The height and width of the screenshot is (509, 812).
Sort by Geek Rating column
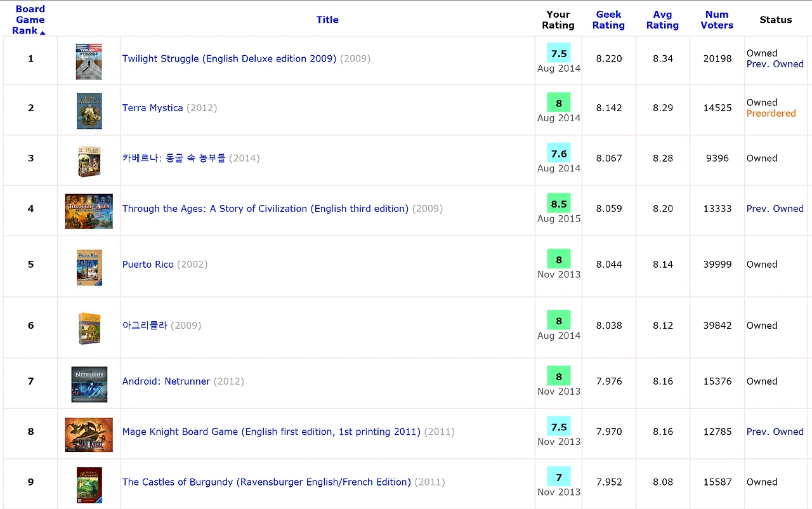click(x=608, y=20)
